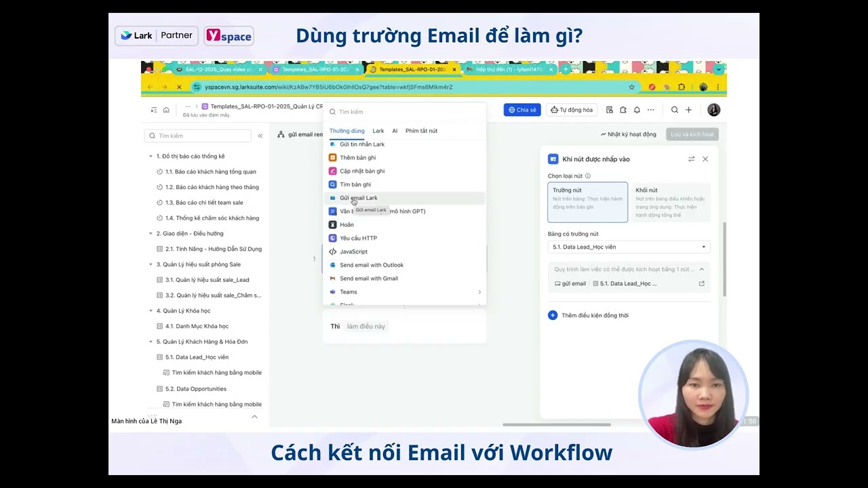Image resolution: width=868 pixels, height=488 pixels.
Task: Click the home icon in the header
Action: [x=166, y=110]
